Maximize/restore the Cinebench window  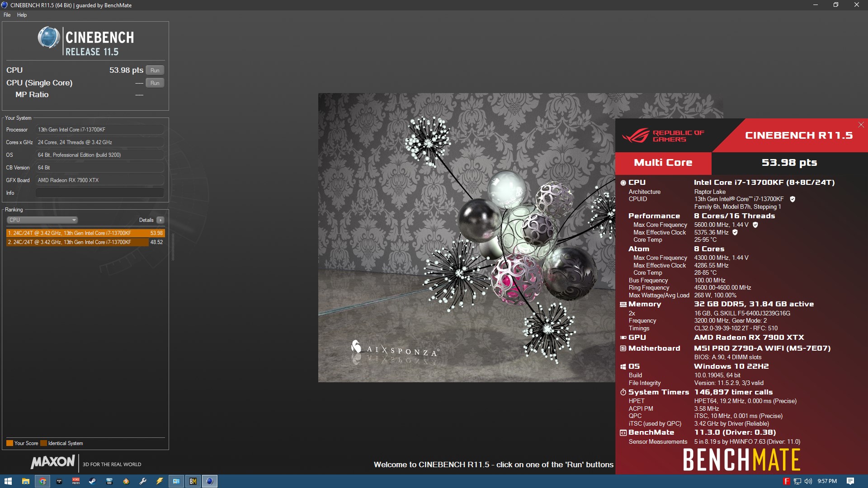coord(836,5)
